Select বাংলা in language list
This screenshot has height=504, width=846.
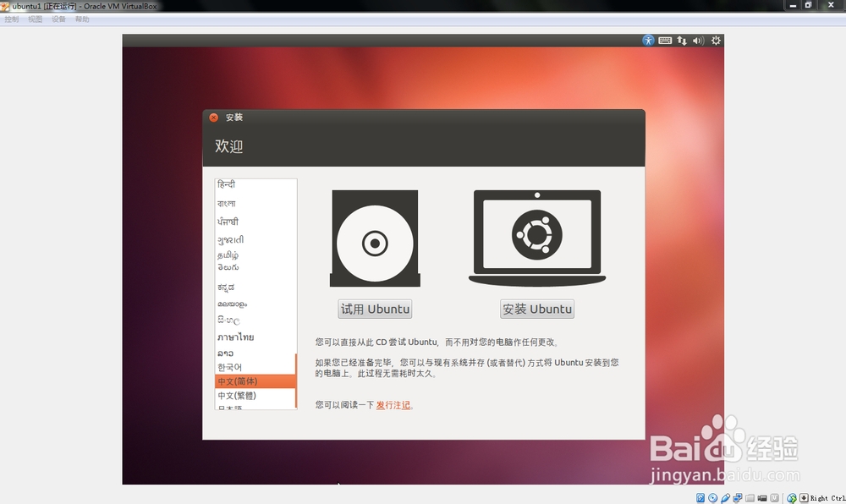coord(255,203)
